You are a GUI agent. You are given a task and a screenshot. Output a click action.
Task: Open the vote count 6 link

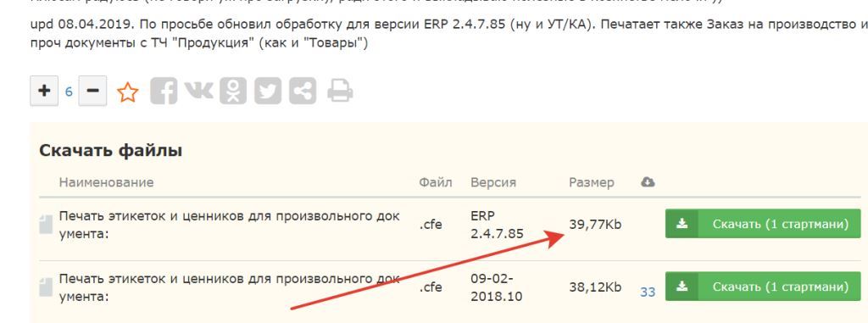69,92
